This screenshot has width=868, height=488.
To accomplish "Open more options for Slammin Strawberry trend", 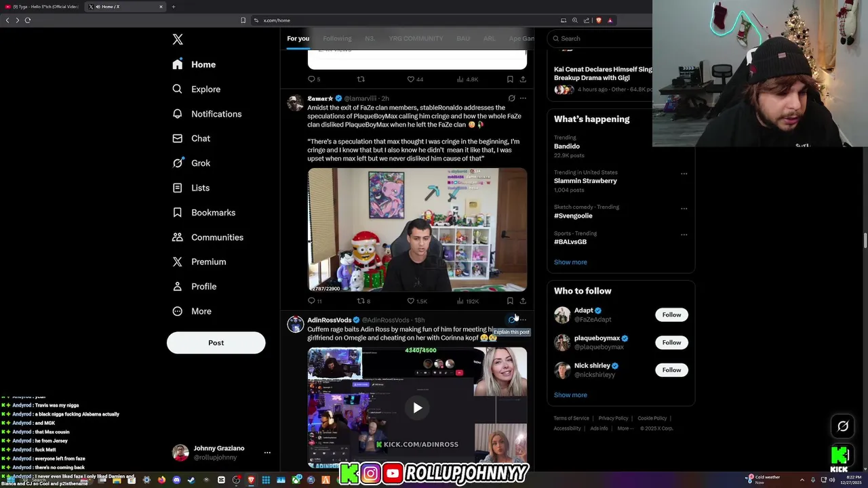I will tap(684, 174).
